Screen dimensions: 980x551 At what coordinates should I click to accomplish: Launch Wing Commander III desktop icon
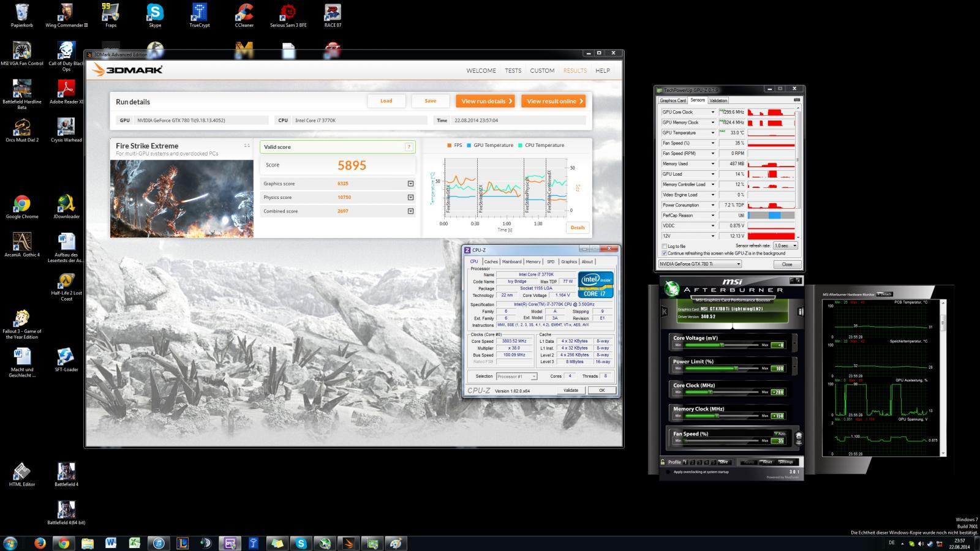pos(66,15)
